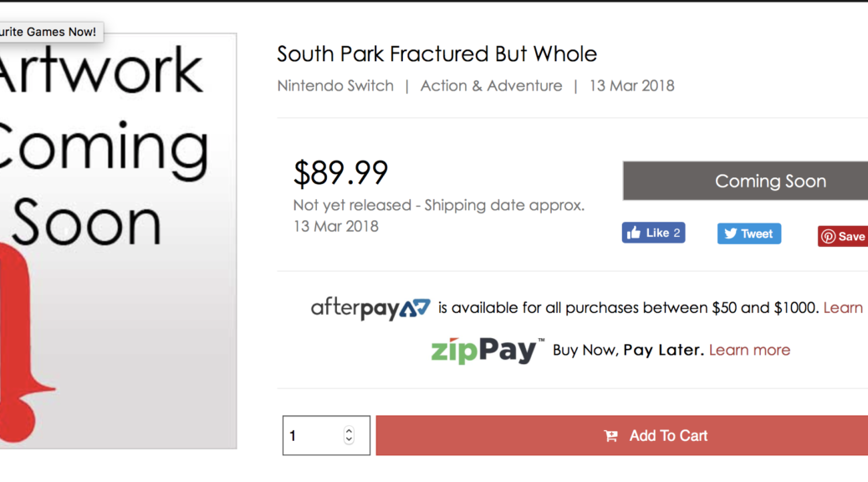Image resolution: width=868 pixels, height=482 pixels.
Task: Open the afterpay Learn link
Action: point(843,307)
